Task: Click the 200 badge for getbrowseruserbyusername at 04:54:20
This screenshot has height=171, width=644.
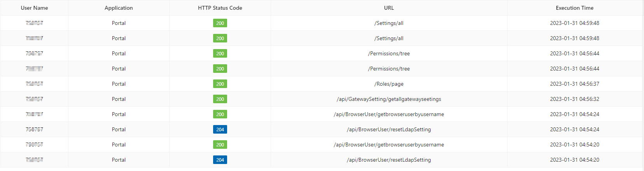Action: click(x=220, y=145)
